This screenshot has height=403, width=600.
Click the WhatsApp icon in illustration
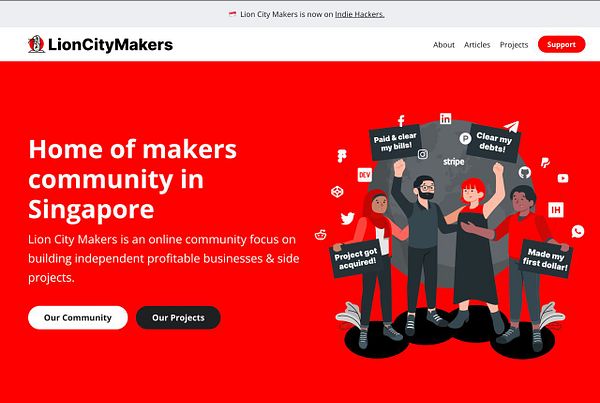578,231
